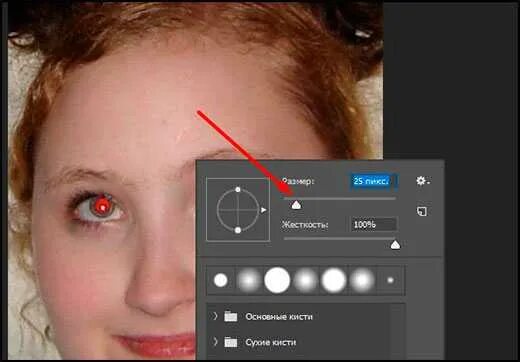
Task: Select the first soft round brush preset
Action: click(248, 280)
